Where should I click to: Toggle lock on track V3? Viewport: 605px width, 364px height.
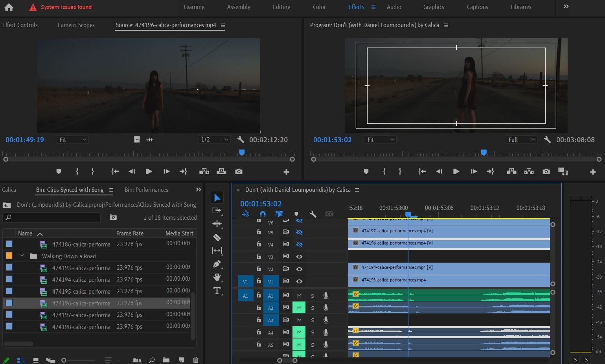(259, 257)
